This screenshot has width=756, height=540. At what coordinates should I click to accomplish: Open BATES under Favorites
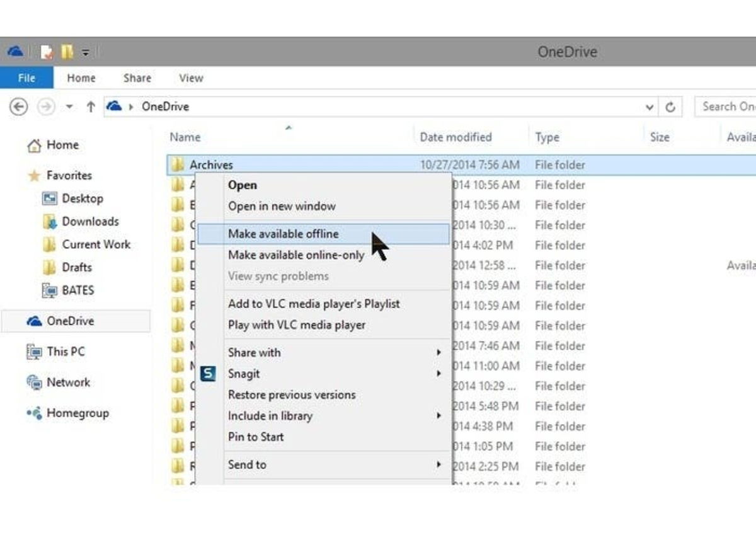pos(78,290)
